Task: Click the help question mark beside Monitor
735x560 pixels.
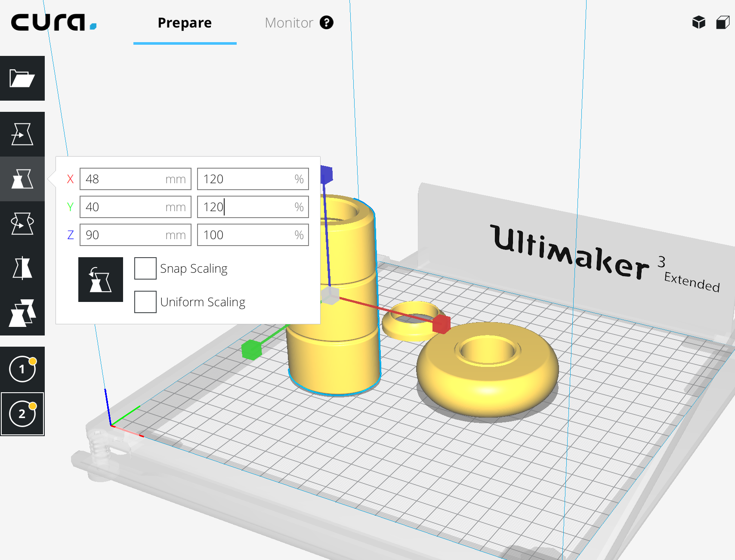Action: pyautogui.click(x=327, y=22)
